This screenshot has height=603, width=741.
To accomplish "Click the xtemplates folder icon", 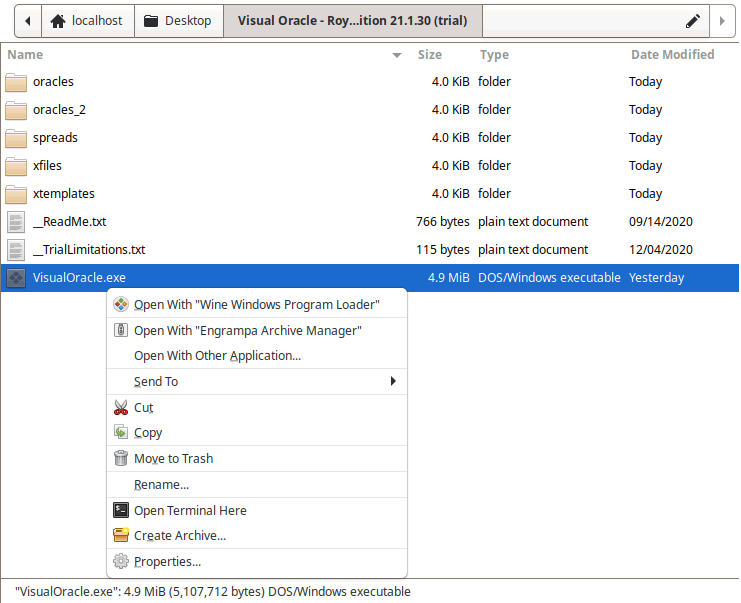I will (x=16, y=194).
